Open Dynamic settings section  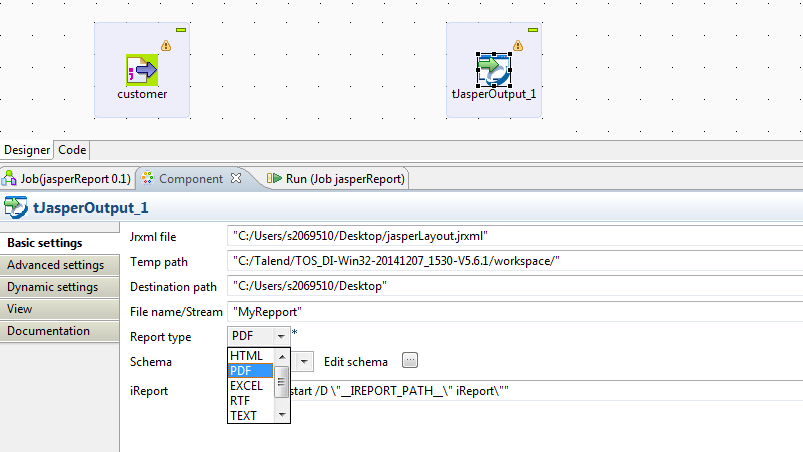(x=59, y=287)
